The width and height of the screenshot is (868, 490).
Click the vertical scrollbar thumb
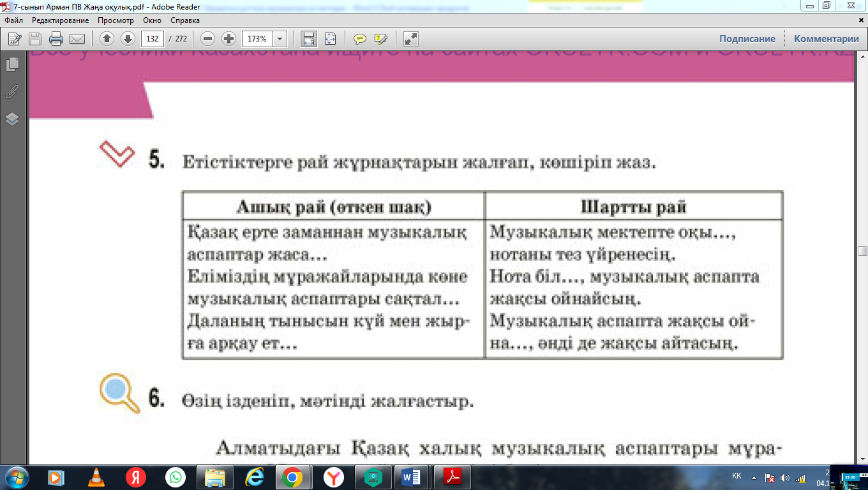click(862, 251)
